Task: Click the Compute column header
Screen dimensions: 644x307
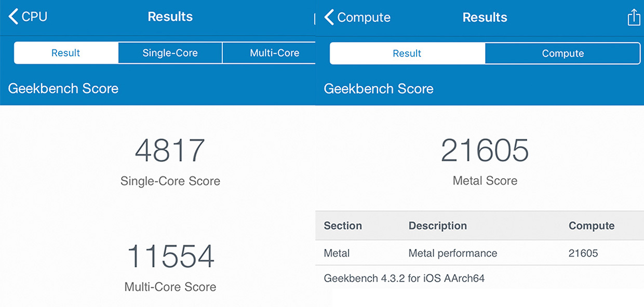Action: coord(592,226)
